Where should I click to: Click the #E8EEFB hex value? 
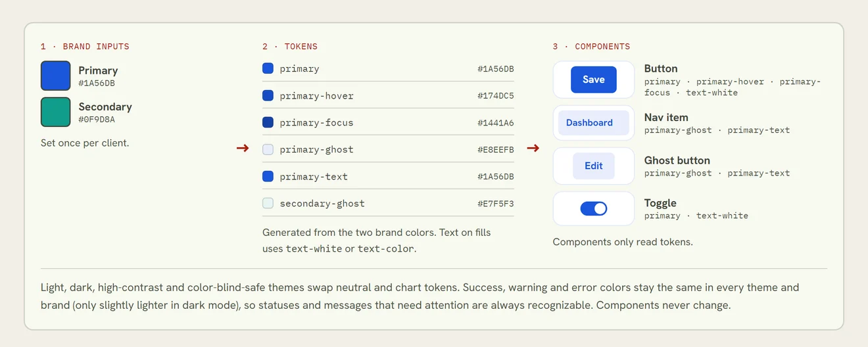coord(496,150)
